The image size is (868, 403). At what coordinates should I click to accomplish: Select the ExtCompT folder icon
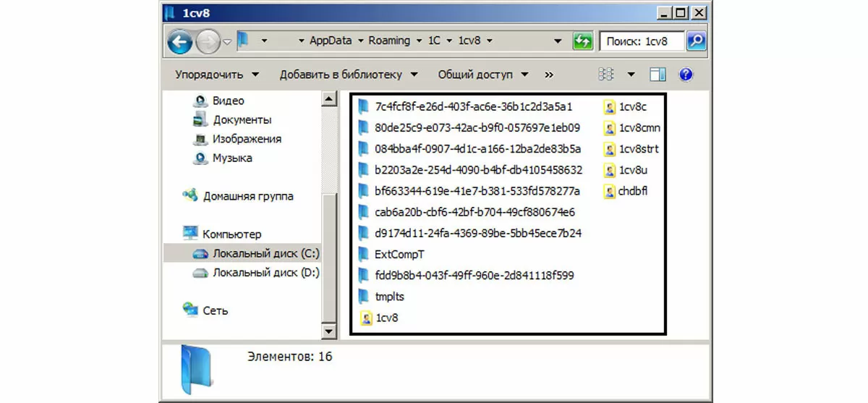coord(364,254)
